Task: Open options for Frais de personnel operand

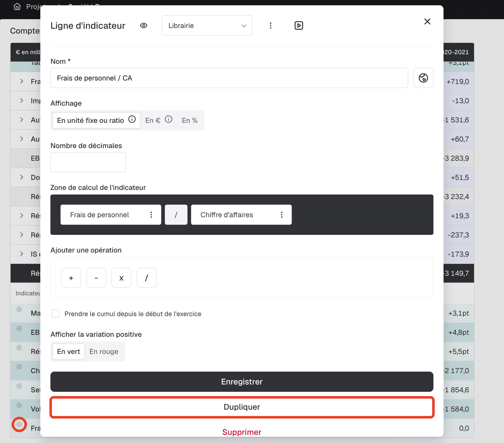Action: pyautogui.click(x=151, y=215)
